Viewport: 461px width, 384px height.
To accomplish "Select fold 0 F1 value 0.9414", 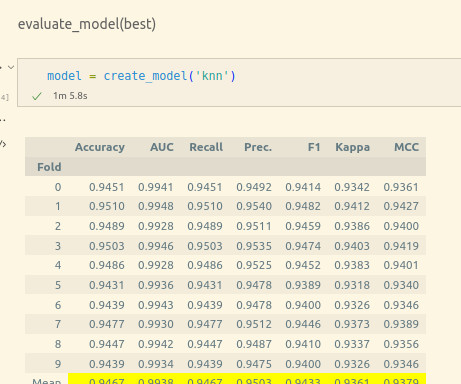I will 303,187.
